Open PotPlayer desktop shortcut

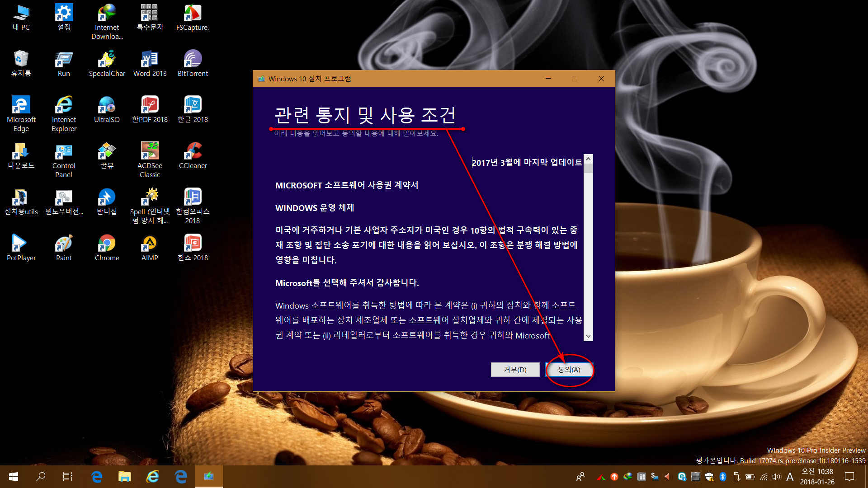click(21, 248)
